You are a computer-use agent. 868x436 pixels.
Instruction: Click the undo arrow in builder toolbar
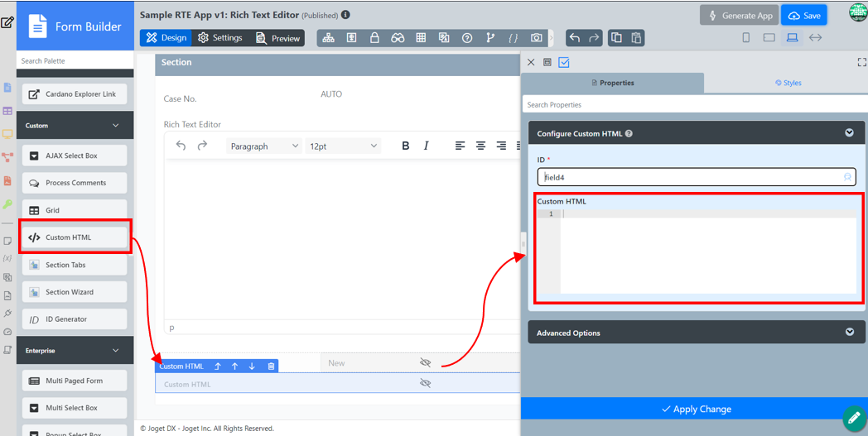[x=575, y=38]
